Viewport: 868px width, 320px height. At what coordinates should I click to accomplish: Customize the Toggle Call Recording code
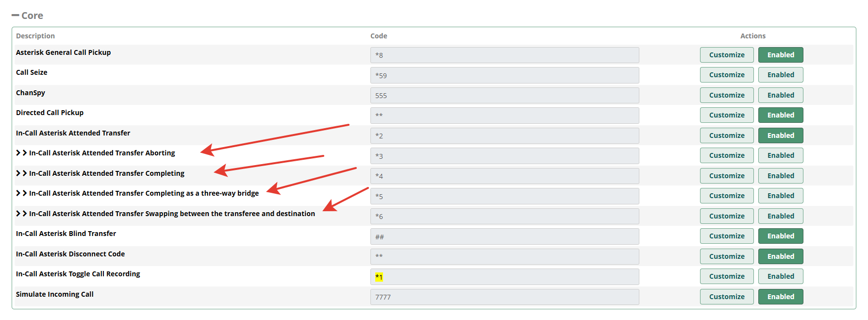726,276
